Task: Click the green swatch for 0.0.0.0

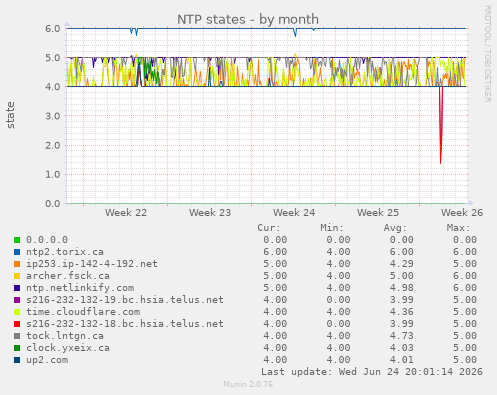Action: click(17, 240)
